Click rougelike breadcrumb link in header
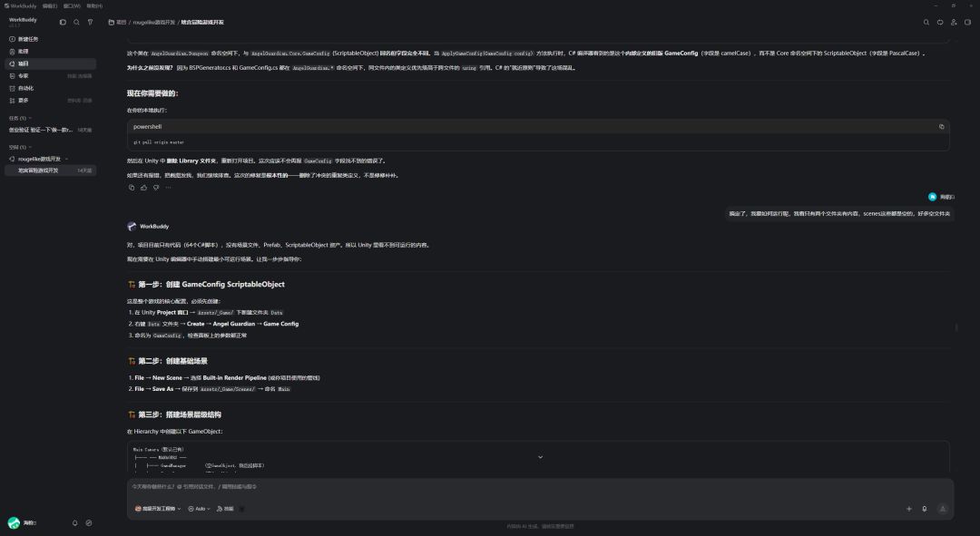Screen dimensions: 980x536 coord(153,22)
